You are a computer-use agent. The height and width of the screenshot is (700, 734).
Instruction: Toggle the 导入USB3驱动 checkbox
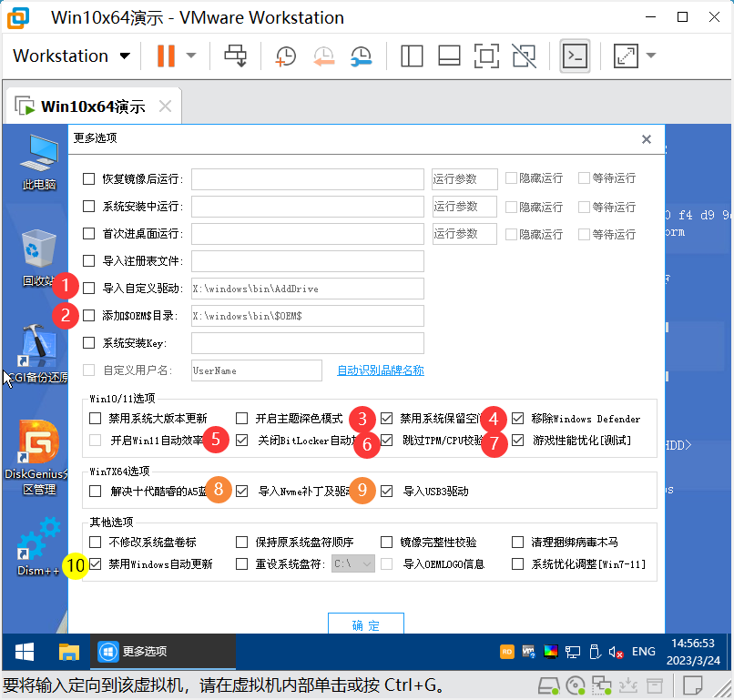tap(386, 492)
